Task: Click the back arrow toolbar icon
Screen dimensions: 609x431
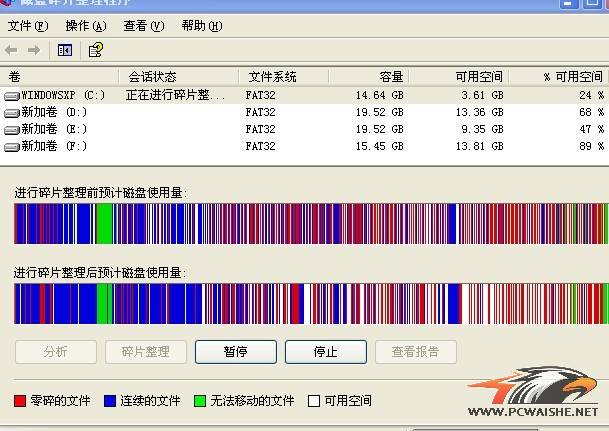Action: 12,50
